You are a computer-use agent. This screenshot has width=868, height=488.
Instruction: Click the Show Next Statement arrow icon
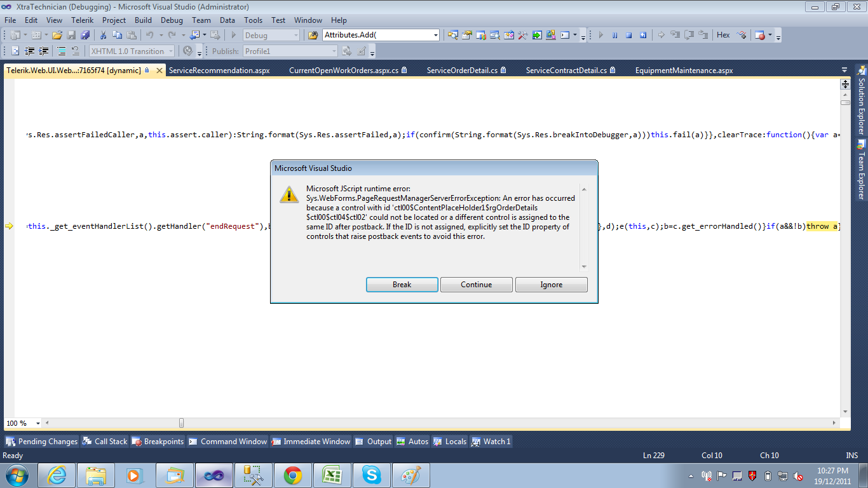[x=661, y=36]
